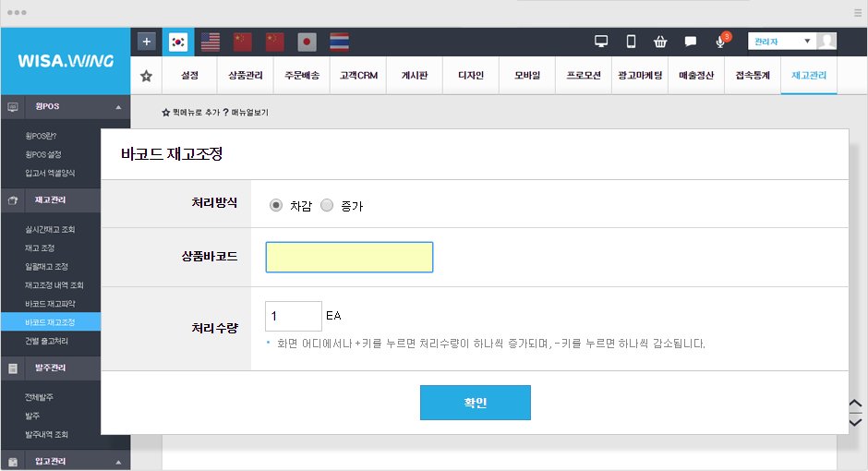Open 재고조정 내역 조회 sidebar link
Image resolution: width=868 pixels, height=471 pixels.
tap(54, 285)
